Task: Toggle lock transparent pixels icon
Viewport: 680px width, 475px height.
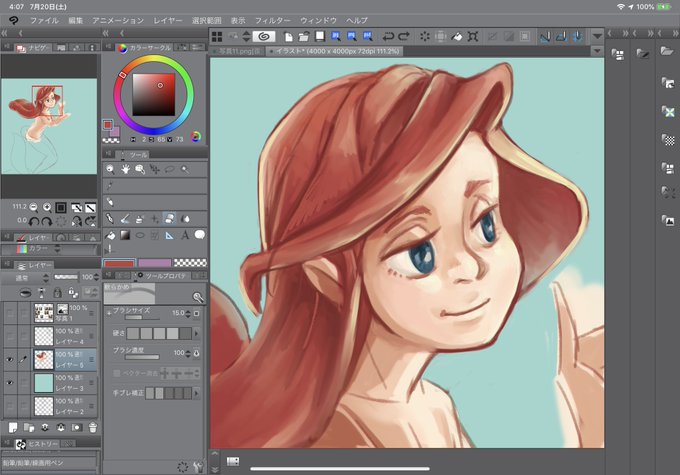Action: (73, 293)
